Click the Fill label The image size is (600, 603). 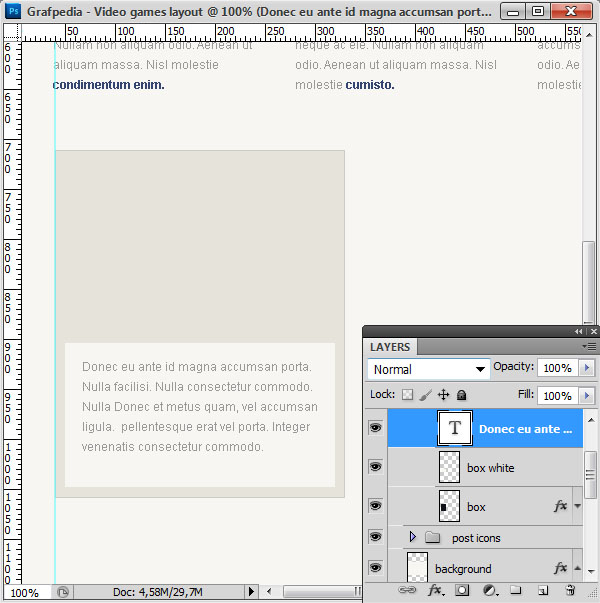(x=526, y=394)
